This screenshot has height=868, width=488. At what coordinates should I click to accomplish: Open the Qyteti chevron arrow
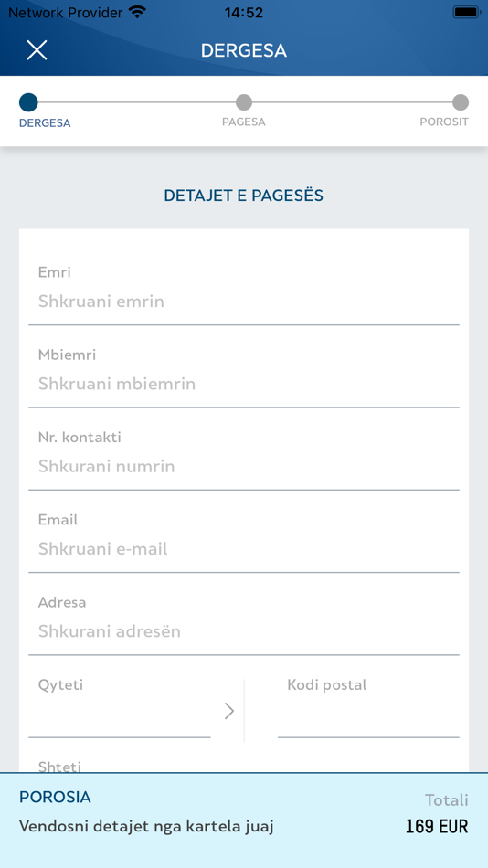coord(229,712)
